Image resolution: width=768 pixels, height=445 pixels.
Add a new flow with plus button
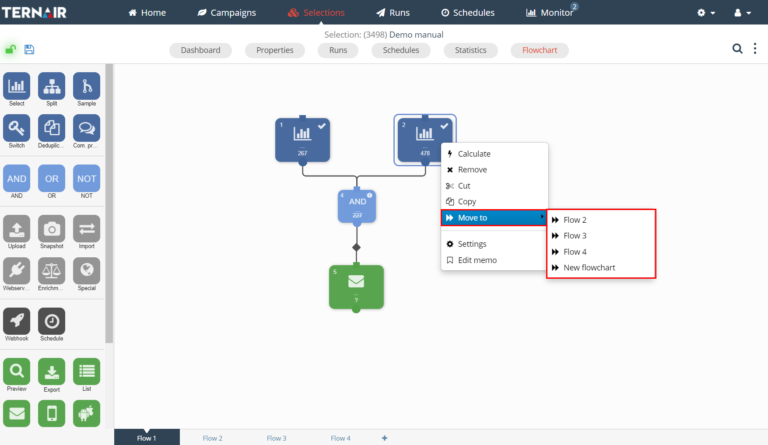coord(384,438)
